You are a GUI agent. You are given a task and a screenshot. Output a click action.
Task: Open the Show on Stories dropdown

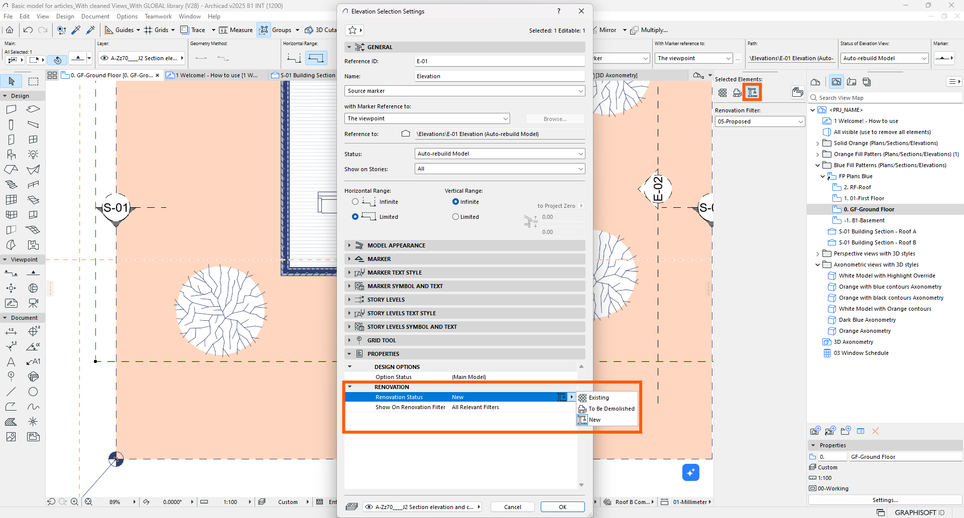500,168
